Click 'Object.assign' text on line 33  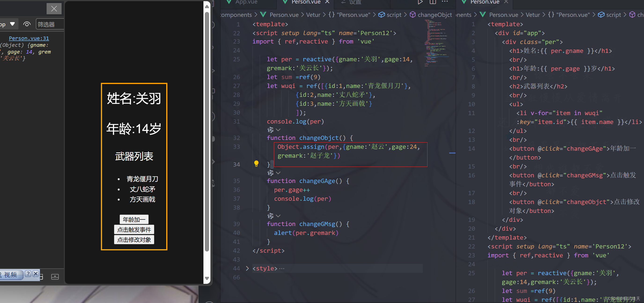[301, 147]
